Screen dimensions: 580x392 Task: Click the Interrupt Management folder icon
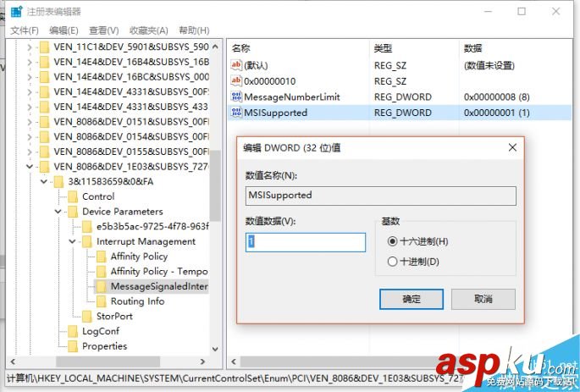tap(87, 241)
